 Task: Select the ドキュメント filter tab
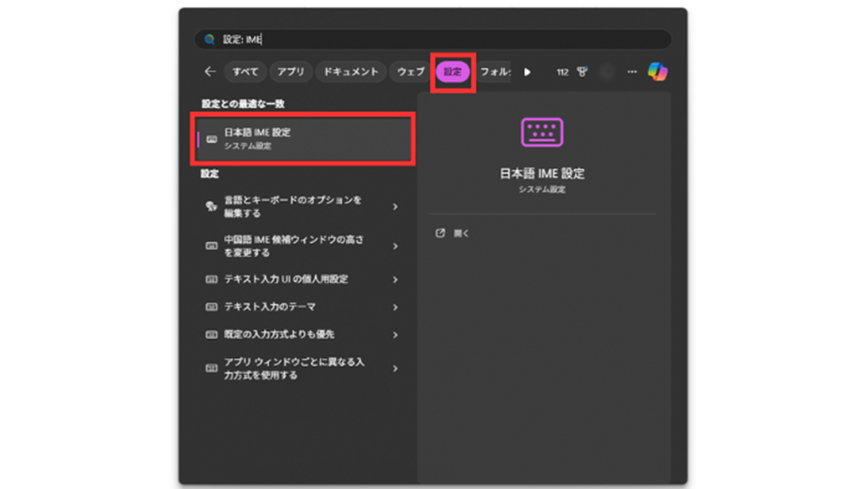pyautogui.click(x=351, y=71)
